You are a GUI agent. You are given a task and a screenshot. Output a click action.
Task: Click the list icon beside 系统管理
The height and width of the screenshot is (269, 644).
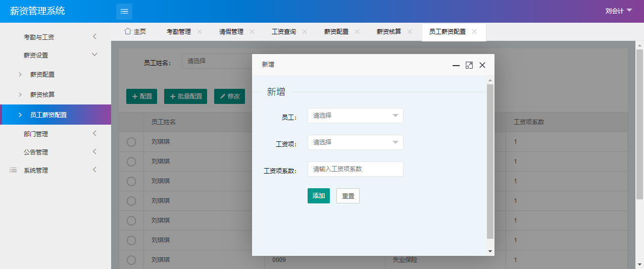coord(13,171)
